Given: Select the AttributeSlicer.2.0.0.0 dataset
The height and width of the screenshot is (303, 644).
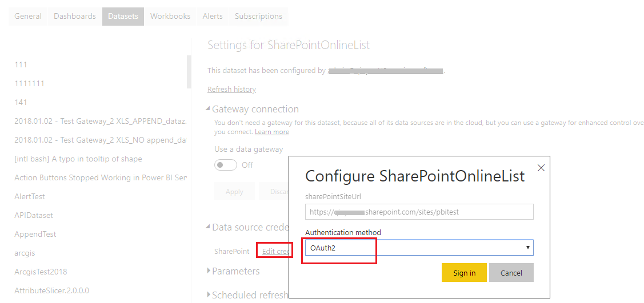Looking at the screenshot, I should coord(51,290).
